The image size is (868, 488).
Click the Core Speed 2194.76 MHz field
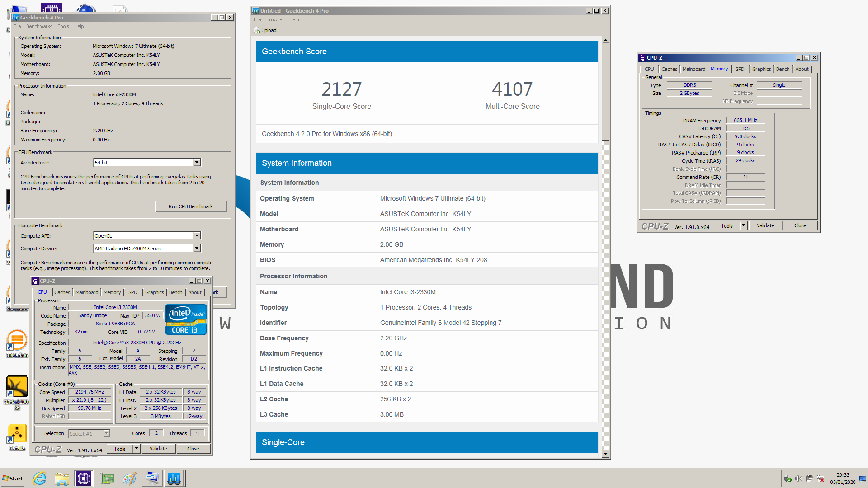point(90,392)
